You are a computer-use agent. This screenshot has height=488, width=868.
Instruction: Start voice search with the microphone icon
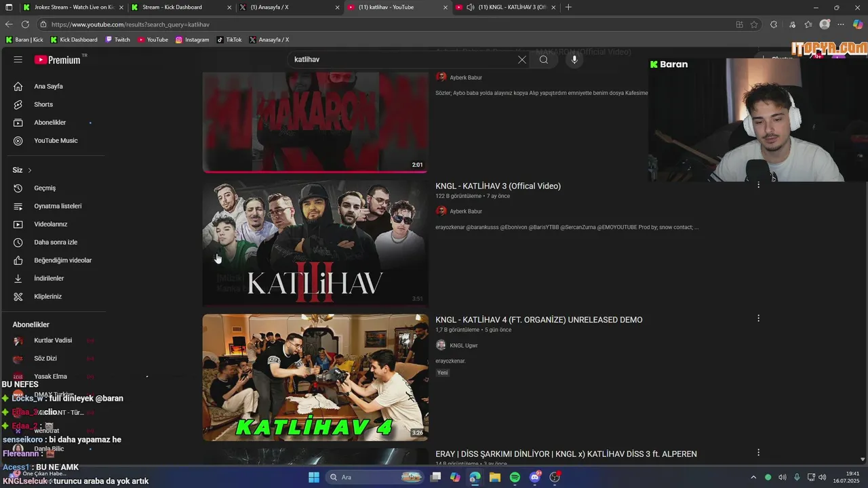click(x=574, y=60)
